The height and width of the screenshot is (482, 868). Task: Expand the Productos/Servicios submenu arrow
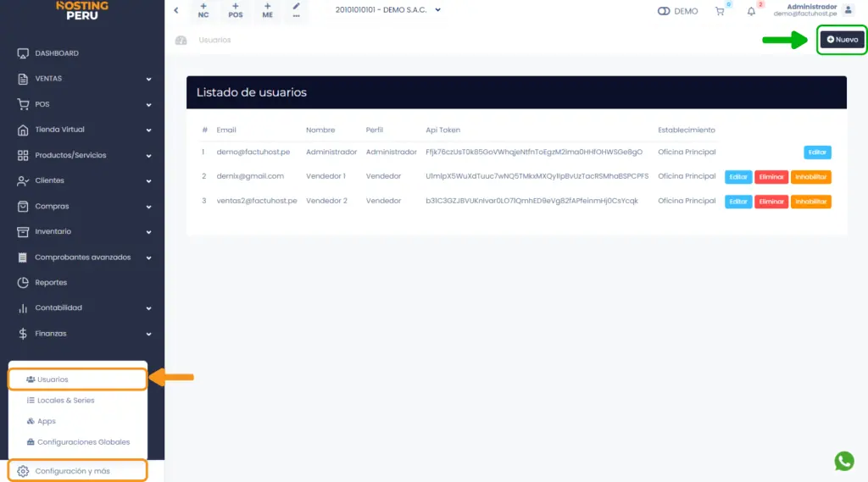[x=148, y=156]
